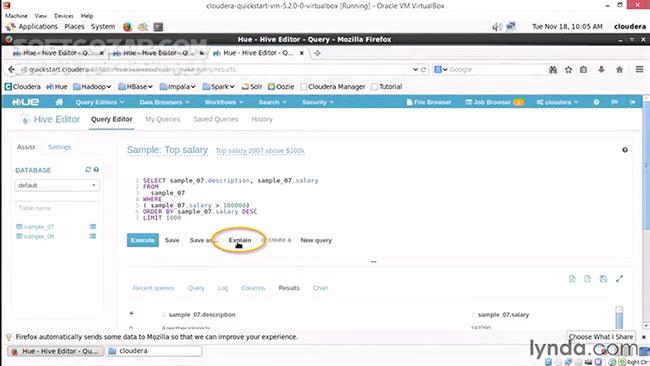Screen dimensions: 650x366
Task: Open File Browser from the Hue navbar
Action: click(429, 102)
